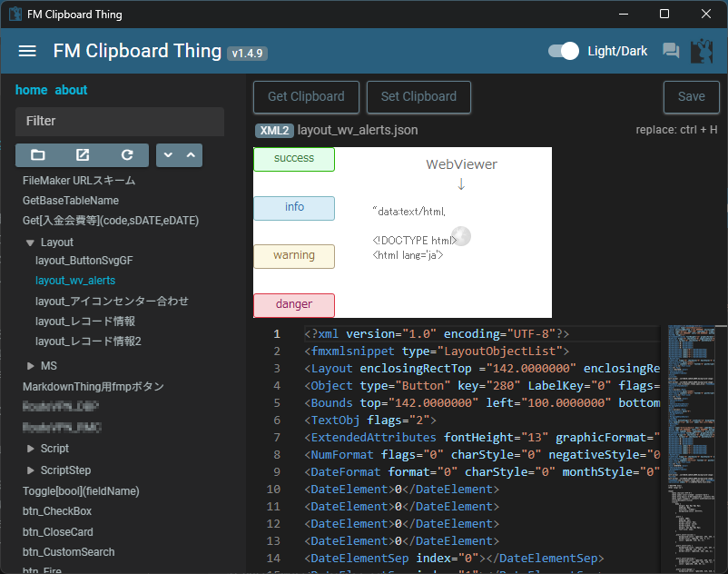Click the open-in-new-window icon in sidebar toolbar
The width and height of the screenshot is (728, 574).
click(x=83, y=155)
